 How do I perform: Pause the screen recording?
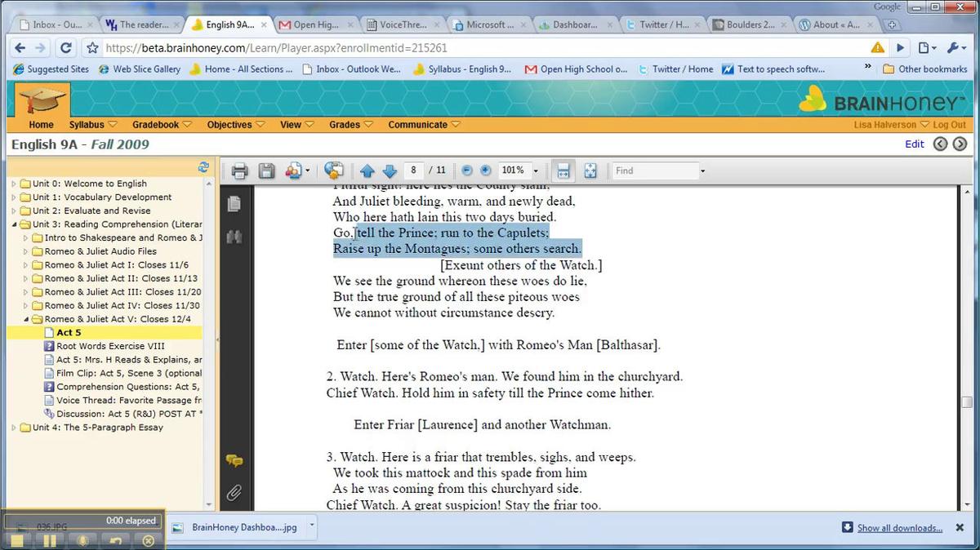coord(50,540)
